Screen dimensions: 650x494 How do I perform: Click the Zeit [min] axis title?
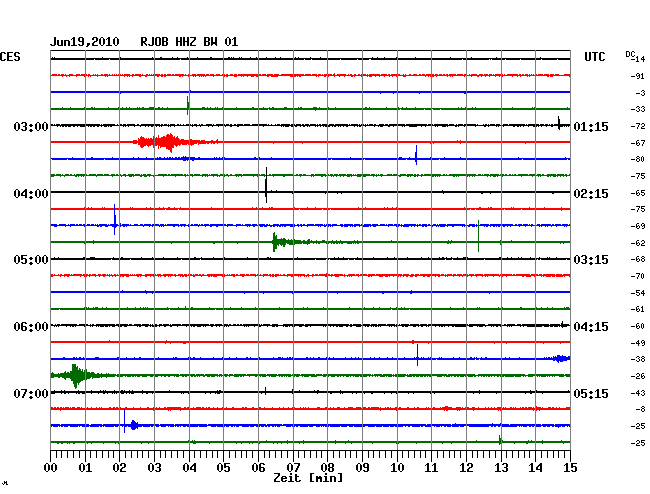pos(308,478)
